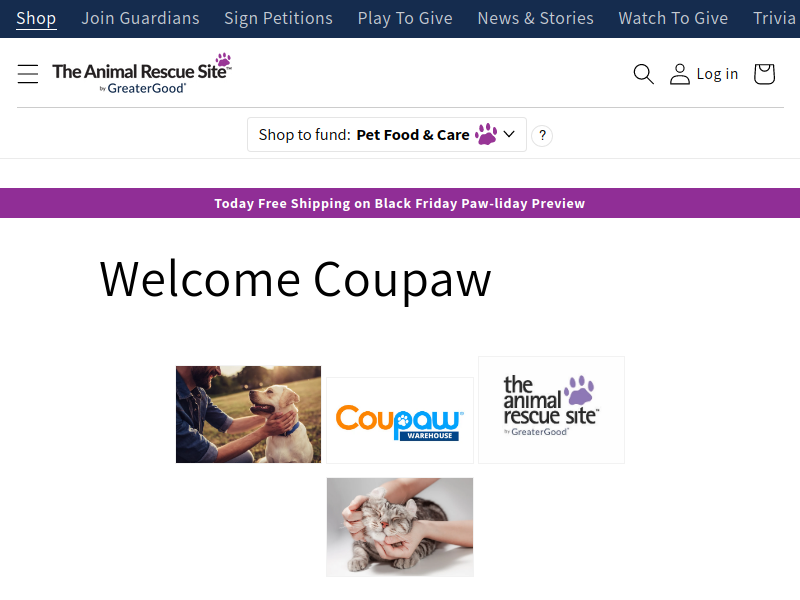Viewport: 800px width, 600px height.
Task: Visit News & Stories section
Action: [535, 18]
